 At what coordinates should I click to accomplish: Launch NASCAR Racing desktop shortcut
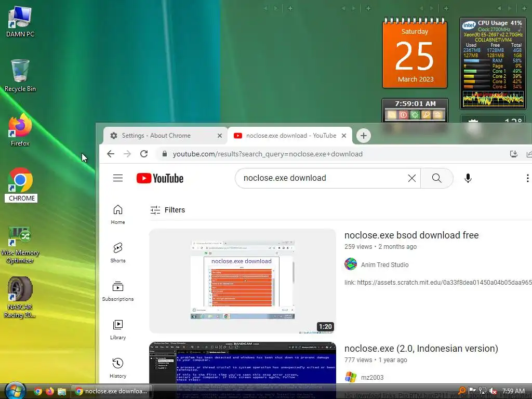click(x=20, y=298)
